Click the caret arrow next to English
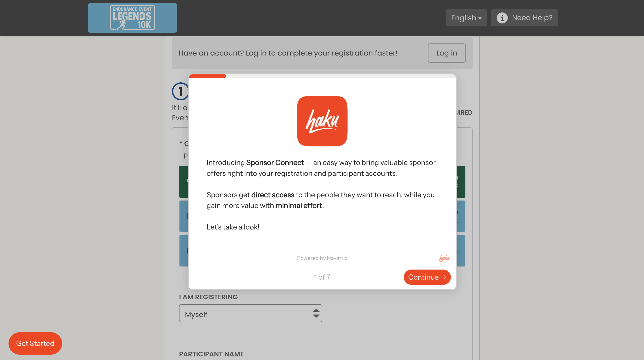This screenshot has width=644, height=360. click(480, 18)
